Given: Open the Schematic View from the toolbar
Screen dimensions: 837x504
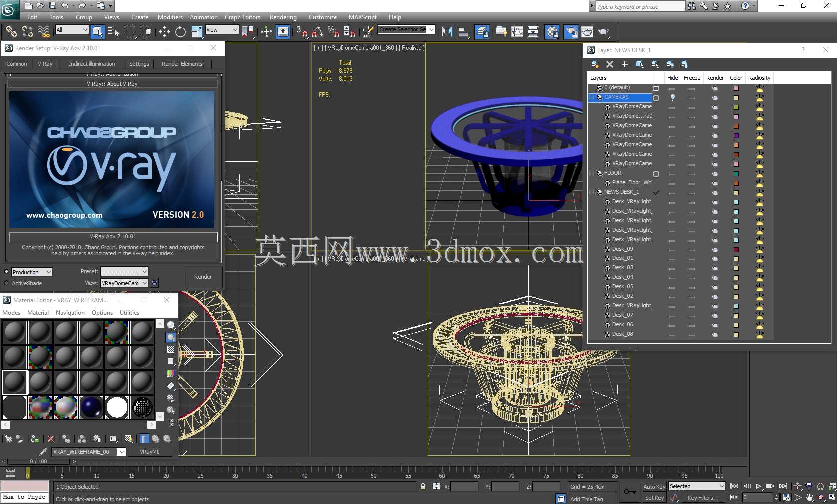Looking at the screenshot, I should (x=533, y=32).
